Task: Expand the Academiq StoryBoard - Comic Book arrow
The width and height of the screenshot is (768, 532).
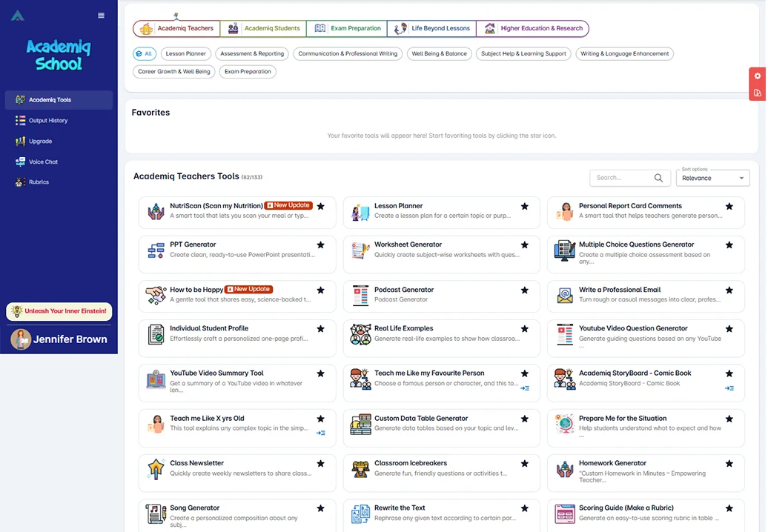Action: click(729, 388)
